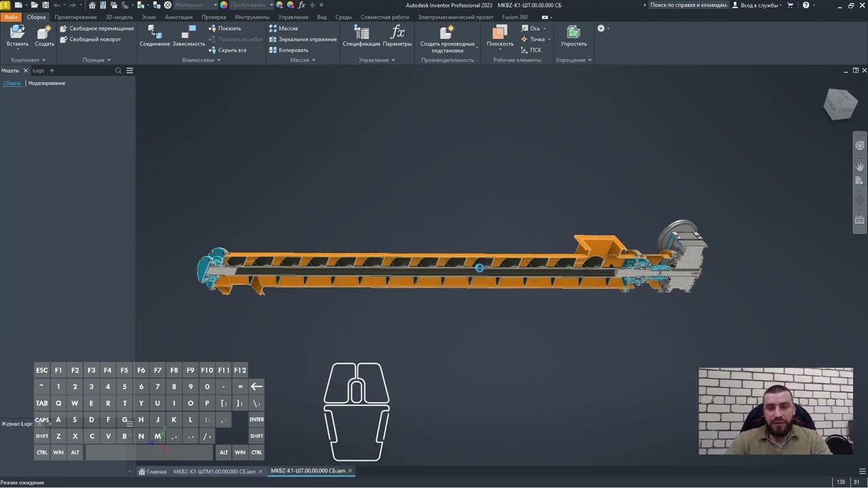Click the Соединение joint tool
Screen dimensions: 868x488
[x=155, y=36]
